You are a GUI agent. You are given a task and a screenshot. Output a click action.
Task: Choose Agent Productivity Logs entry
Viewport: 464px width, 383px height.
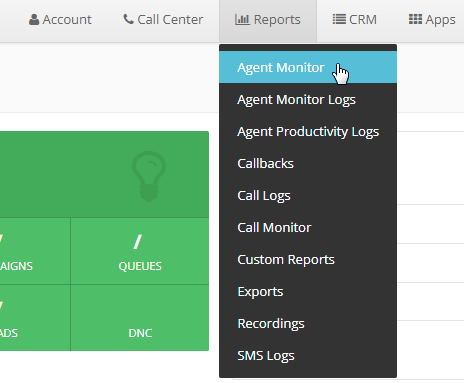(x=308, y=131)
